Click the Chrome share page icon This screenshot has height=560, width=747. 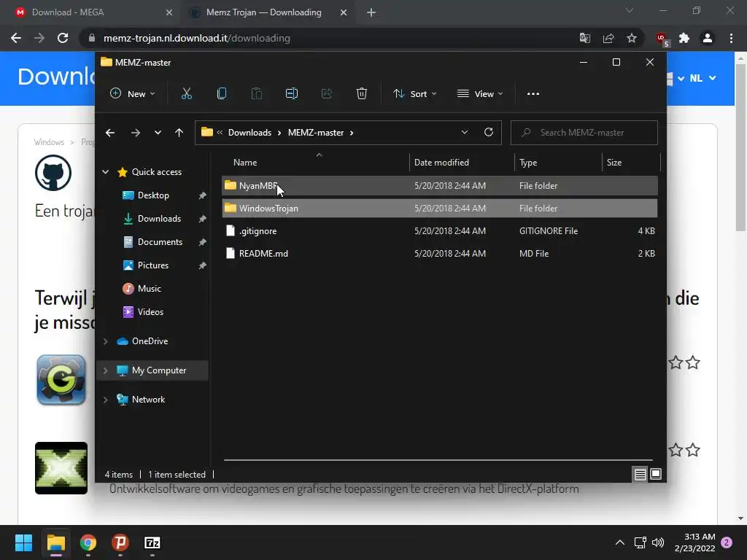click(608, 38)
